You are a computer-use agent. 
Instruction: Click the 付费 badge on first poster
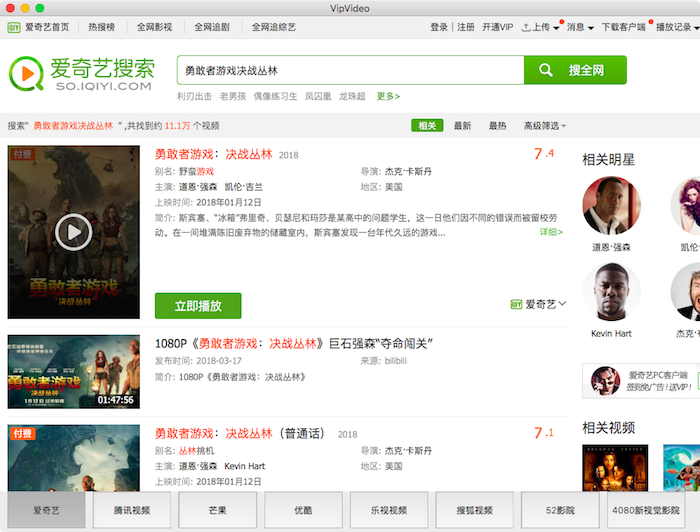pyautogui.click(x=22, y=154)
